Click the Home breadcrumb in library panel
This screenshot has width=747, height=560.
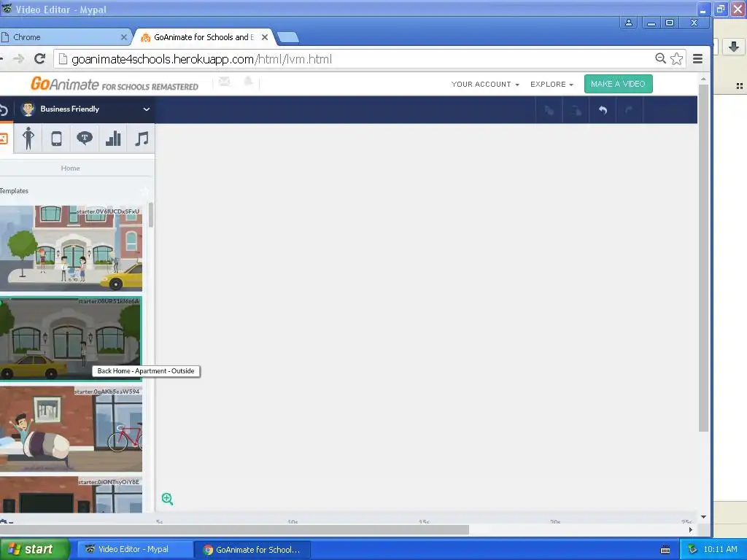71,168
